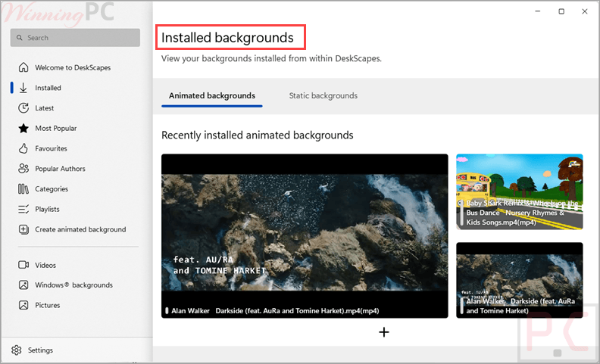
Task: Click the thumbs-up icon for Favourites
Action: [23, 148]
